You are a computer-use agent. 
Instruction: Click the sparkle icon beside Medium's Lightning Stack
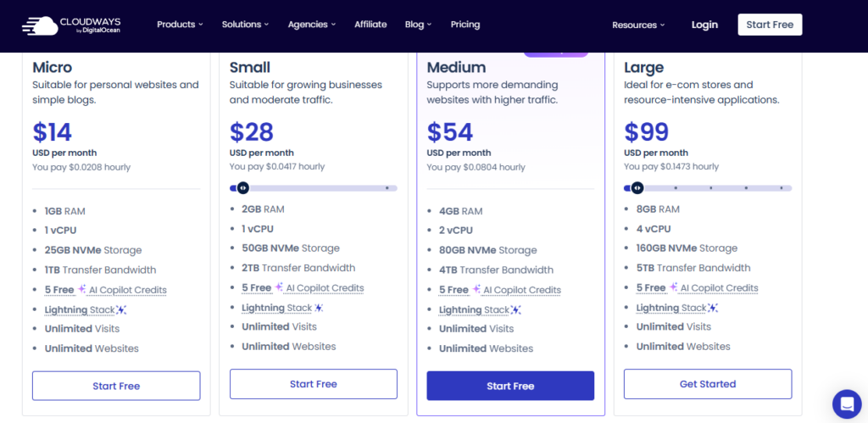(x=516, y=310)
